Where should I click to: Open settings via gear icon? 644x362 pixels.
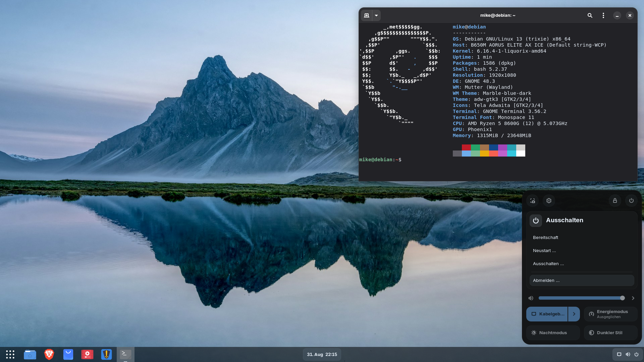click(549, 201)
